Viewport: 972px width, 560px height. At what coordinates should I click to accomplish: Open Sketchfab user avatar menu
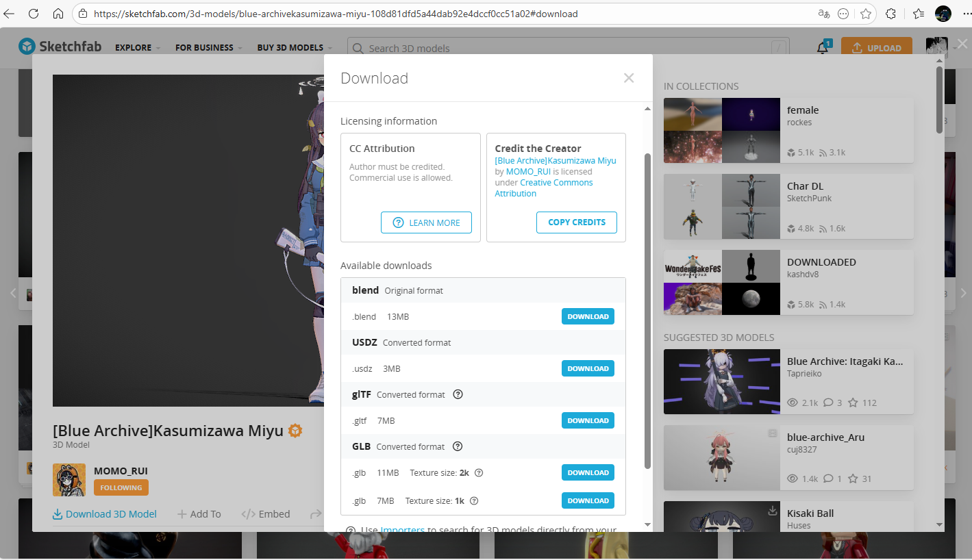click(936, 47)
